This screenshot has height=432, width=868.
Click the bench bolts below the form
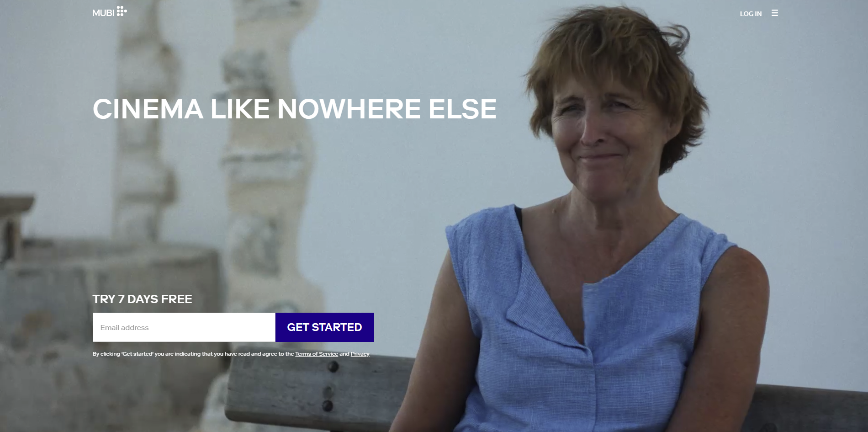(330, 386)
